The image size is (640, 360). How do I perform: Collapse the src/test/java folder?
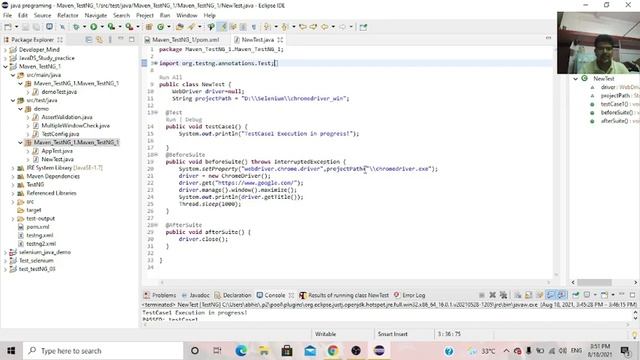(x=13, y=100)
